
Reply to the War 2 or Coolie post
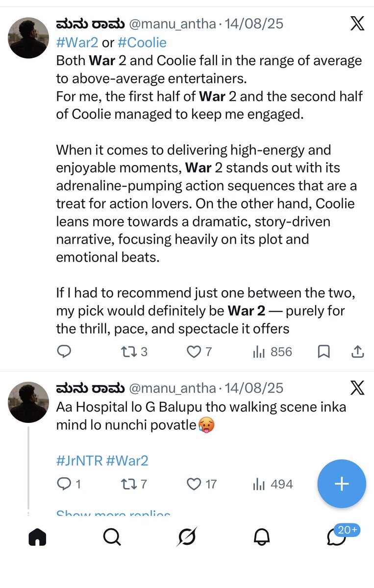click(64, 351)
